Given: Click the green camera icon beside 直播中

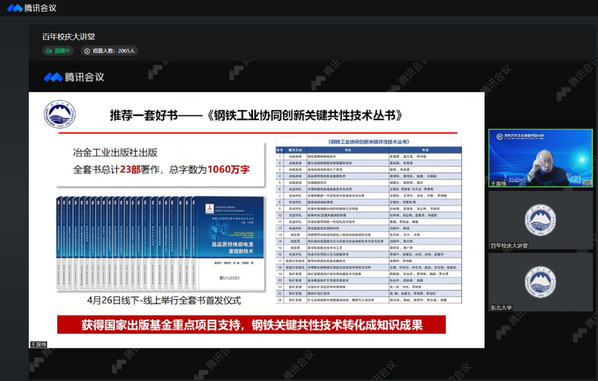Looking at the screenshot, I should click(x=49, y=51).
